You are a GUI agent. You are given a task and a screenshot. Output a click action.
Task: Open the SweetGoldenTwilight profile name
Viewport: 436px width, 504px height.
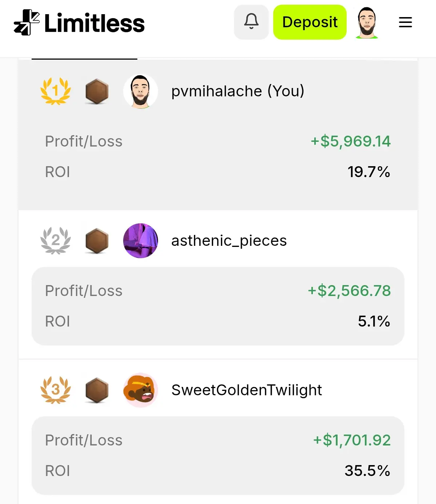coord(246,390)
